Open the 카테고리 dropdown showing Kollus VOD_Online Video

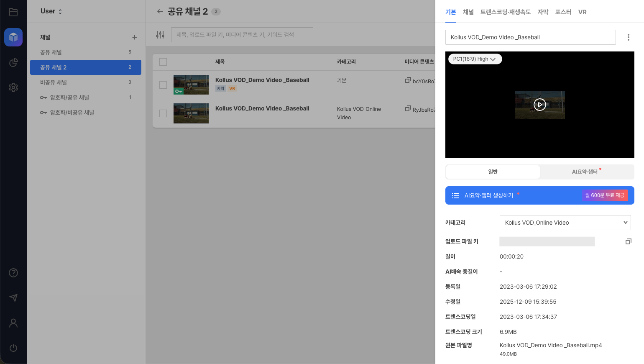tap(565, 223)
